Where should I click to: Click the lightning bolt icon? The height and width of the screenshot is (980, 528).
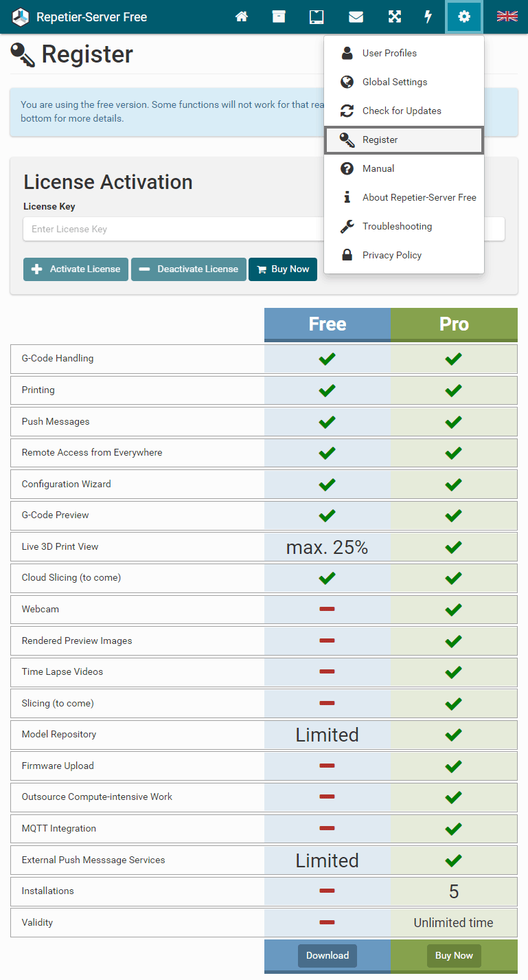click(428, 17)
